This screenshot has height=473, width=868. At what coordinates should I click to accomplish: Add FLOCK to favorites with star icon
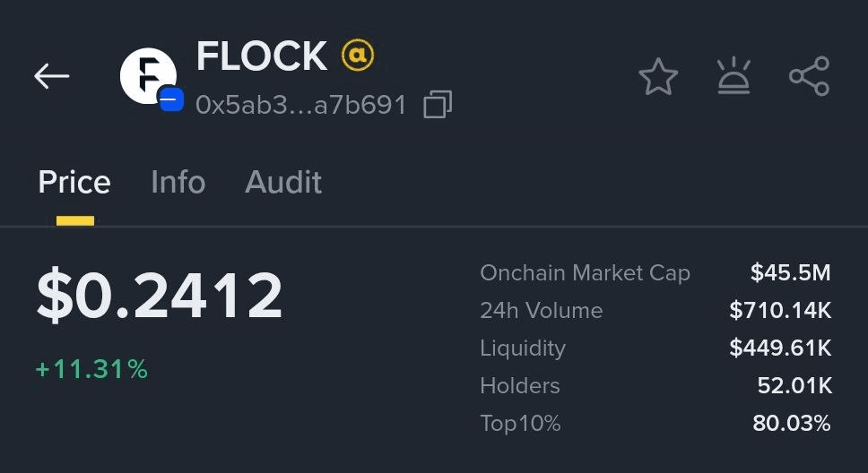pos(657,76)
